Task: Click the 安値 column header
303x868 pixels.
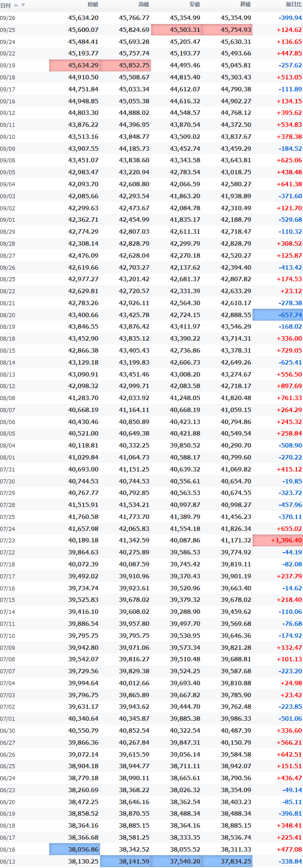Action: (195, 5)
